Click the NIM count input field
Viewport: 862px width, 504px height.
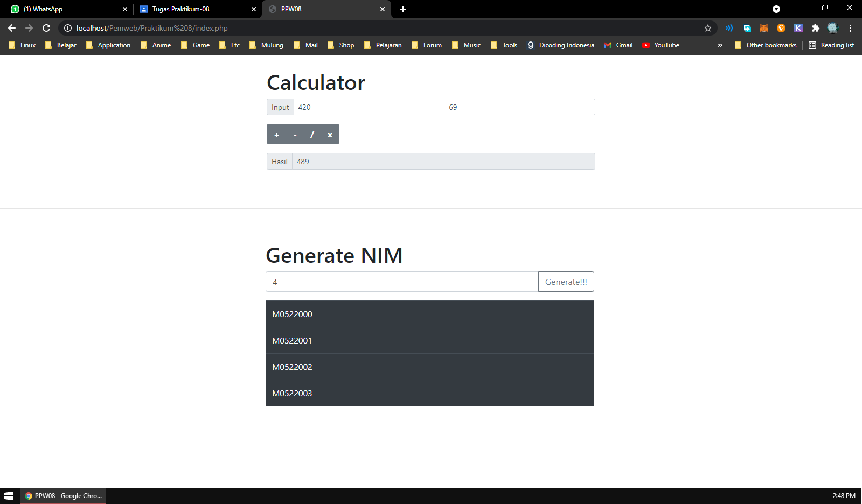402,282
